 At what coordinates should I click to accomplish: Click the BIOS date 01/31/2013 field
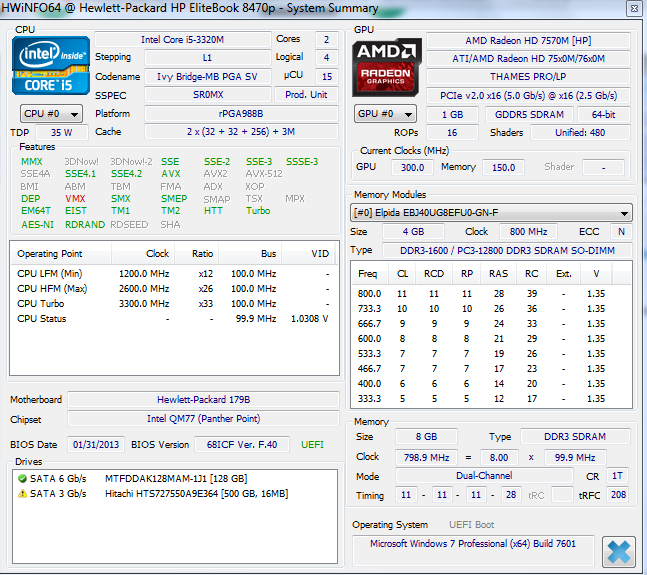pyautogui.click(x=96, y=445)
